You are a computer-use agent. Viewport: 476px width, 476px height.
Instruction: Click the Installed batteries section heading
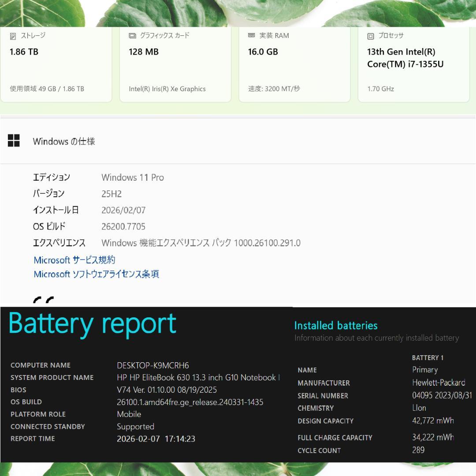coord(336,325)
